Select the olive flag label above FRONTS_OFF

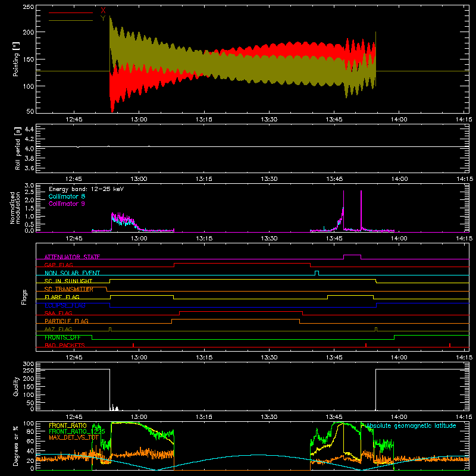pos(58,329)
